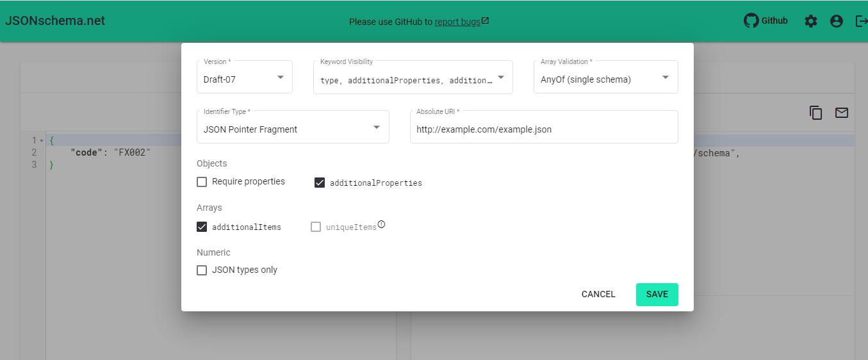This screenshot has height=360, width=868.
Task: Open the user account icon
Action: [x=836, y=21]
